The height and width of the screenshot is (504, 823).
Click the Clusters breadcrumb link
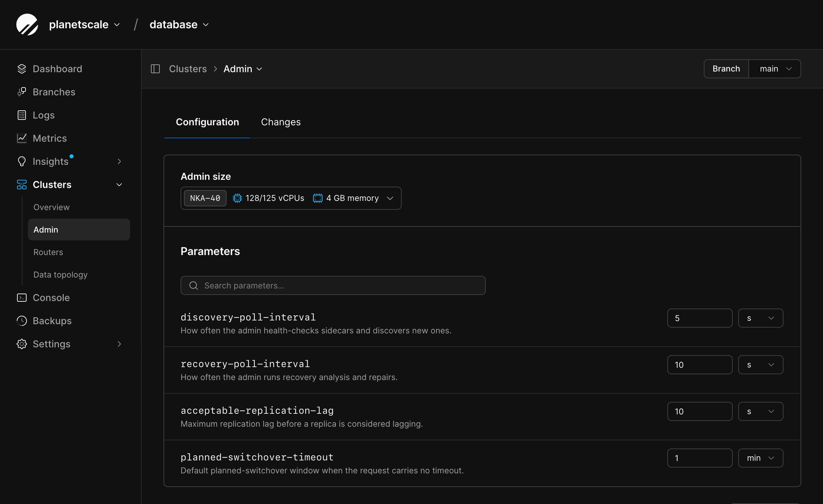point(188,69)
